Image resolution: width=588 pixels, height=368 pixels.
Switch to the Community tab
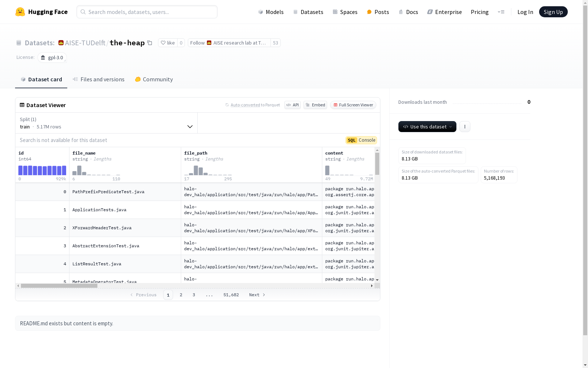154,79
